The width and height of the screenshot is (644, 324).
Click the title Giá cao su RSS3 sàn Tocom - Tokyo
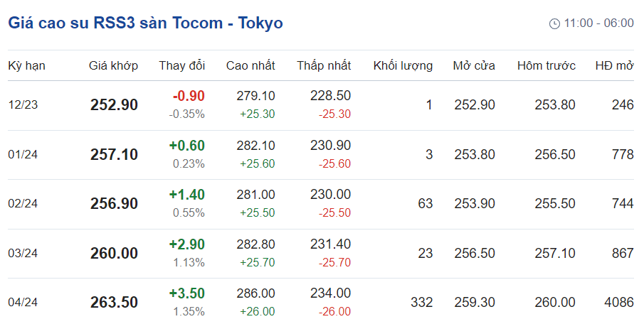pos(146,23)
